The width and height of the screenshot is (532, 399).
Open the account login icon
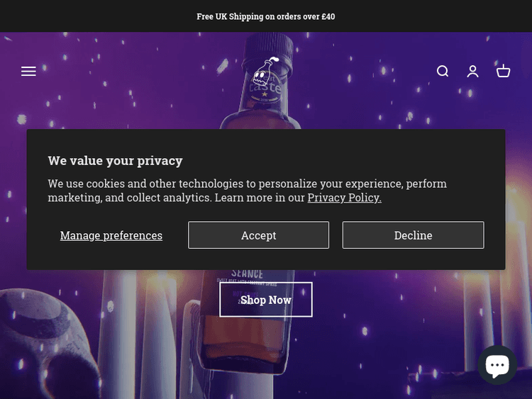pos(473,71)
